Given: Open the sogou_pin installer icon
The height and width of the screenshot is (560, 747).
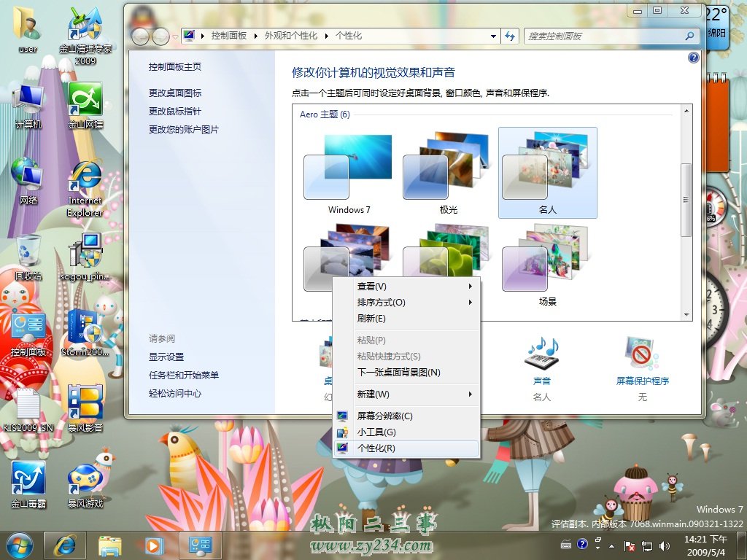Looking at the screenshot, I should 85,257.
